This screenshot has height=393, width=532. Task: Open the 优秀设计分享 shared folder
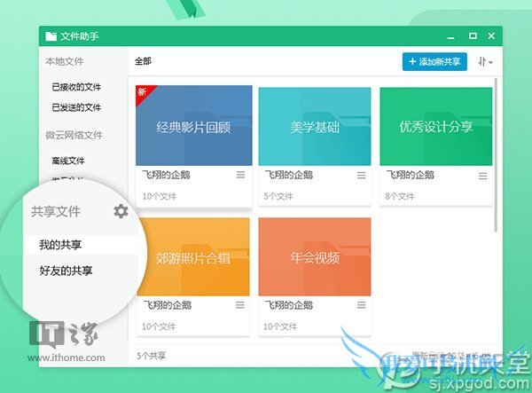436,126
